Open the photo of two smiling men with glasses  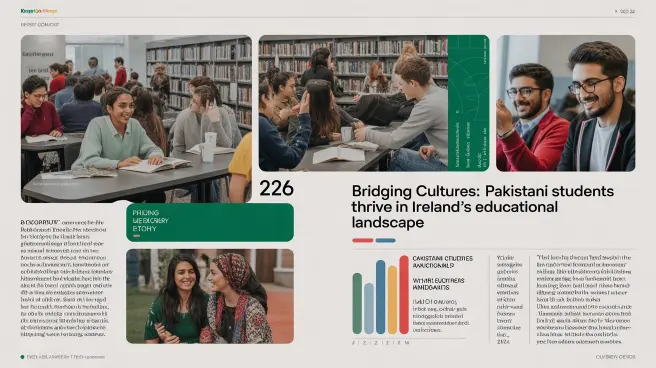click(566, 103)
